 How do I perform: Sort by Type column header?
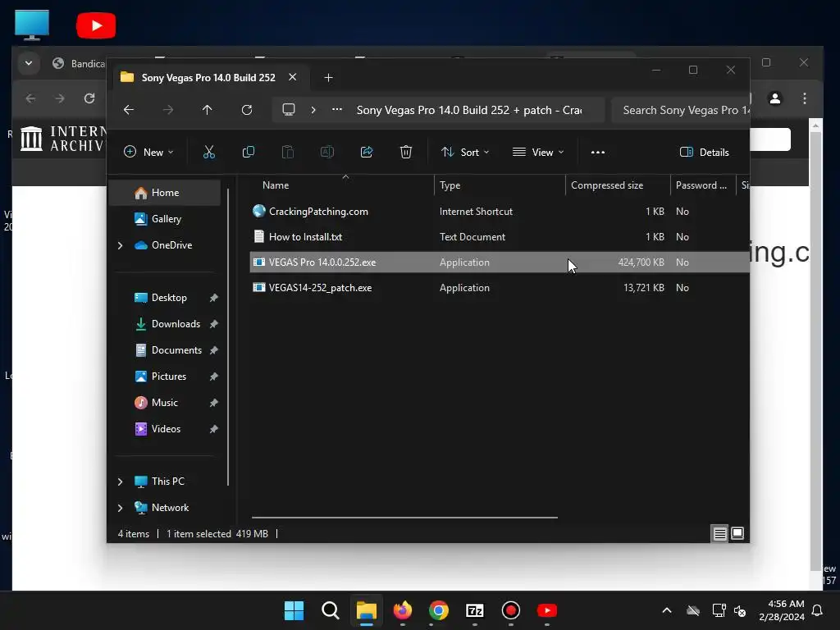(x=500, y=185)
